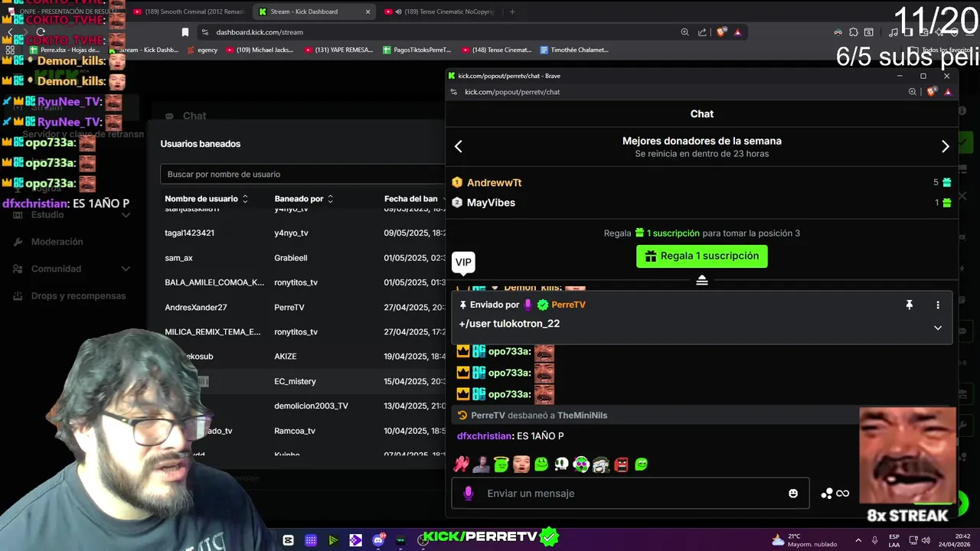This screenshot has width=980, height=551.
Task: Switch to Tense Cinematic NoCopyright tab
Action: coord(440,11)
